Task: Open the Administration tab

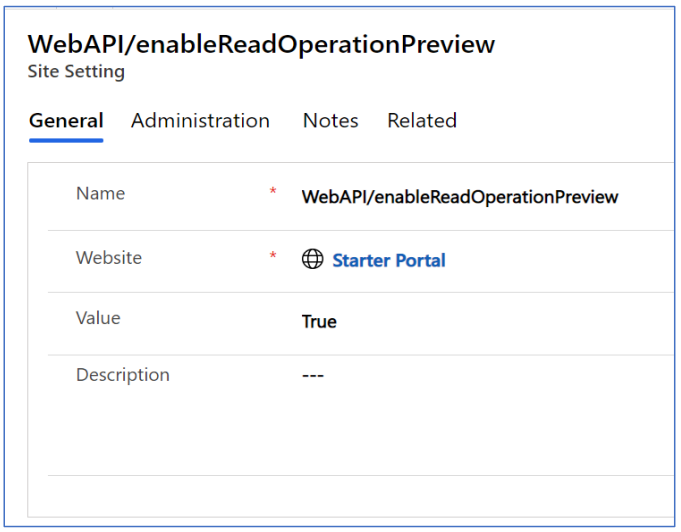Action: coord(200,121)
